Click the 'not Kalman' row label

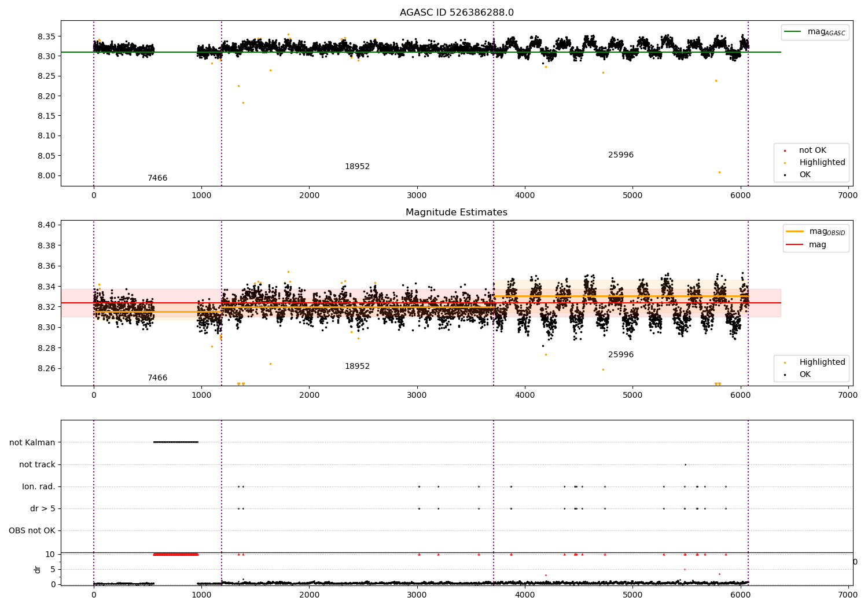click(x=32, y=443)
